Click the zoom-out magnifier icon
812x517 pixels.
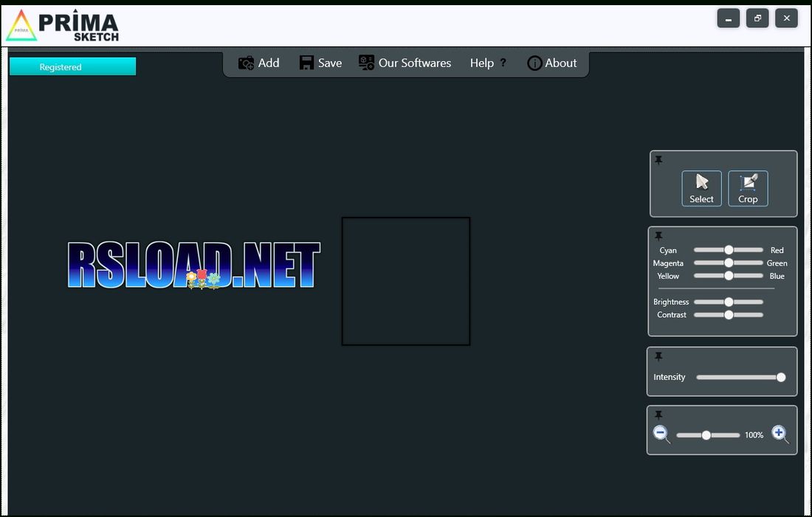(661, 434)
